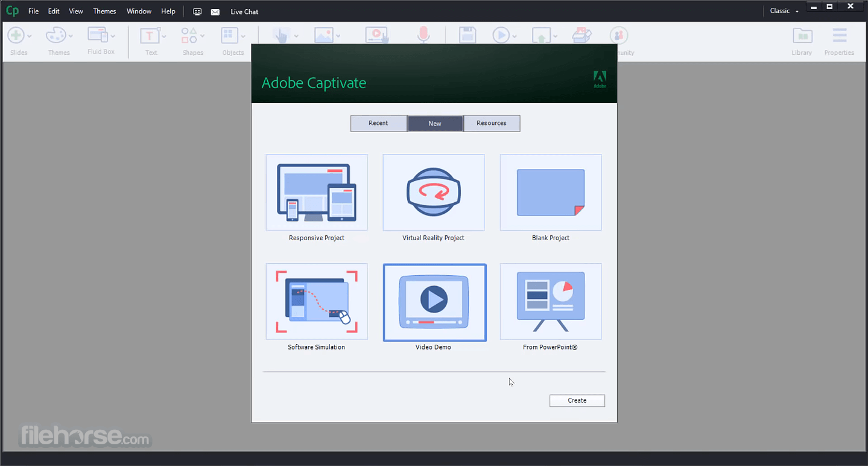Switch to the Resources tab
The height and width of the screenshot is (466, 868).
(492, 123)
